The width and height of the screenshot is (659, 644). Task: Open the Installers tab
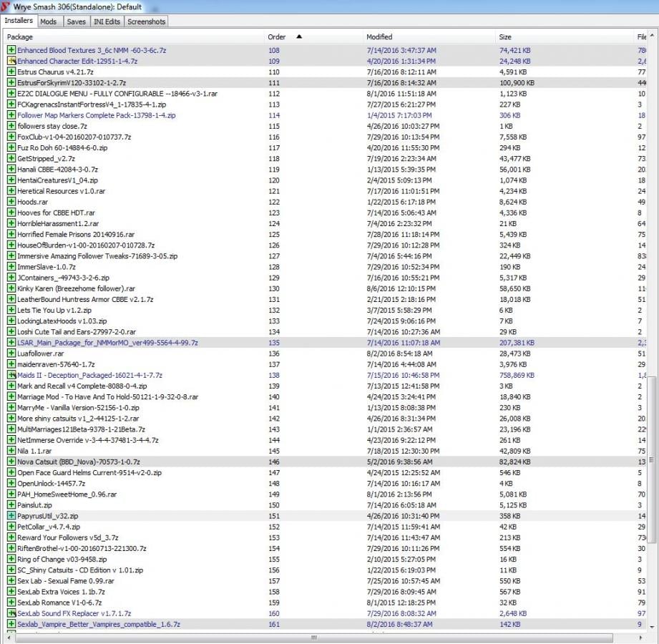tap(19, 21)
